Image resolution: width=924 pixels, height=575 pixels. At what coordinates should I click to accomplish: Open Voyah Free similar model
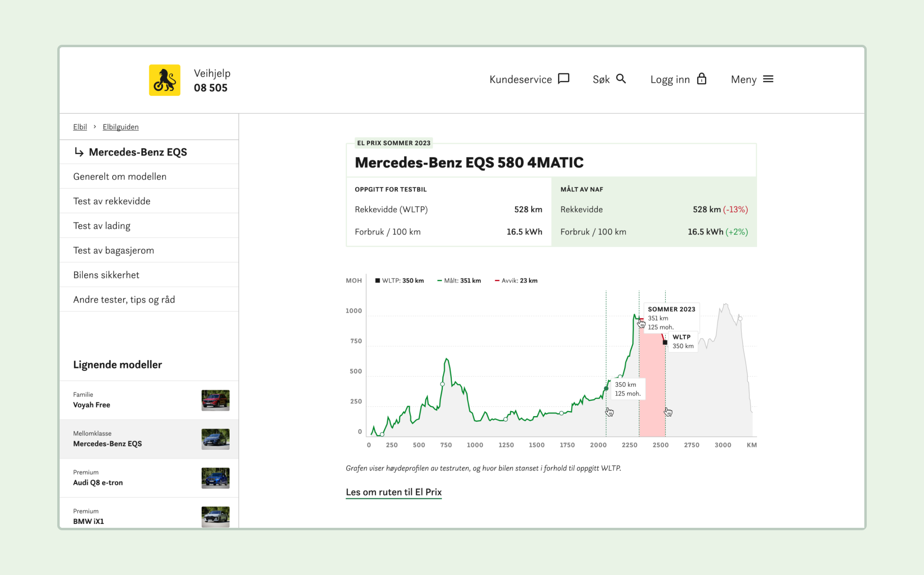click(x=149, y=400)
